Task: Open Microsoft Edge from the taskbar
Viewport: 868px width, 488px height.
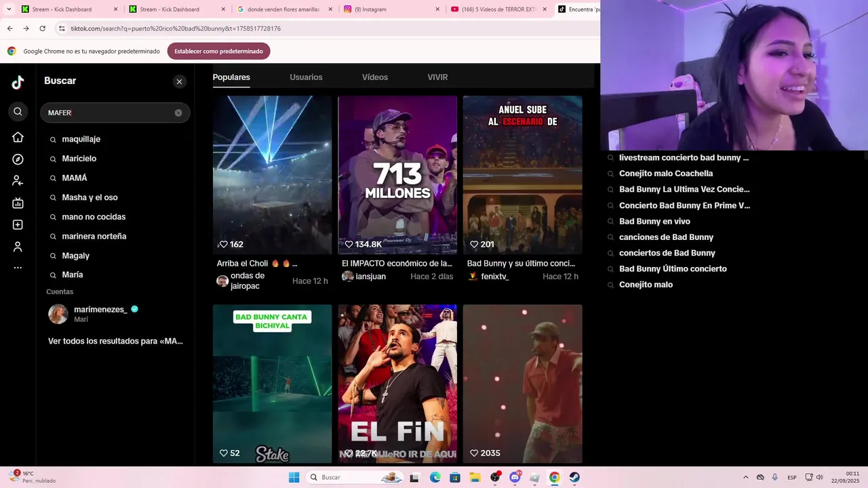Action: pos(435,477)
